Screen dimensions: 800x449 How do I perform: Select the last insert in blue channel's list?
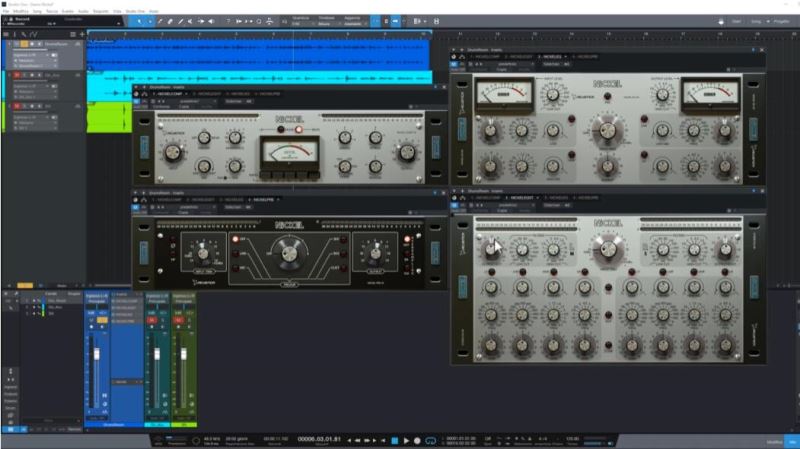pos(126,321)
